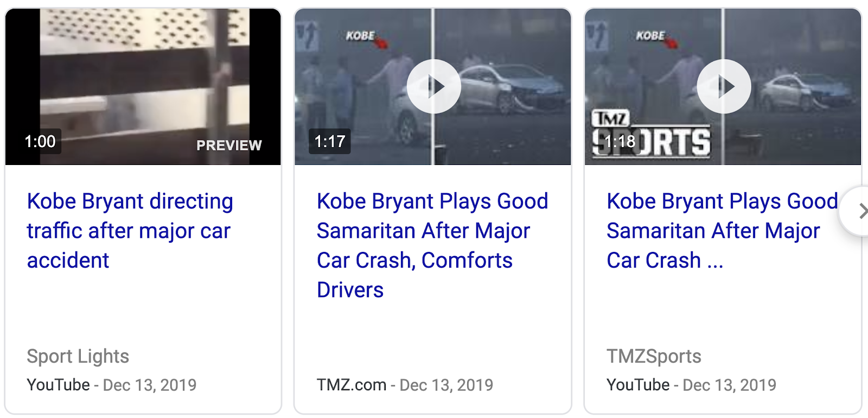Click the date beside TMZ.com
The image size is (868, 418).
tap(446, 385)
